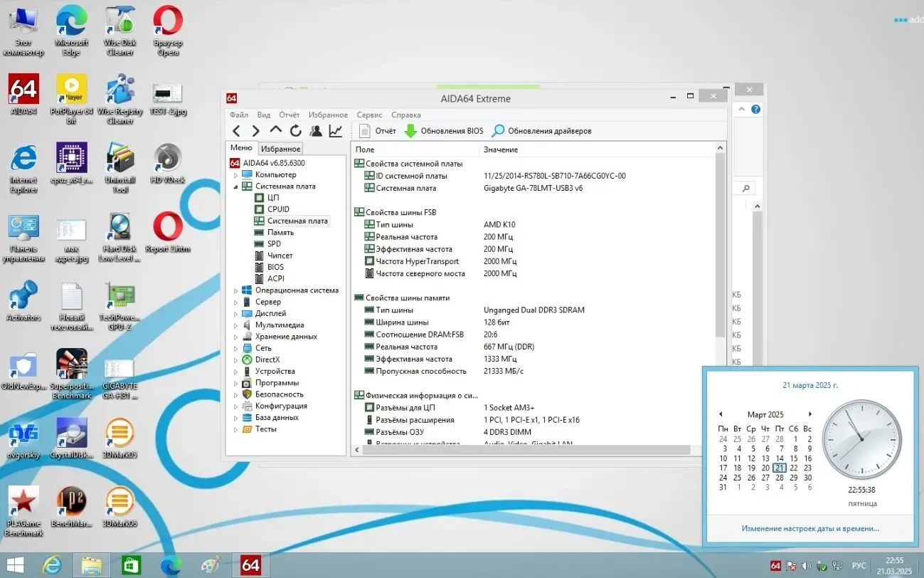Switch to the Избранное tab
The image size is (924, 578).
tap(280, 149)
